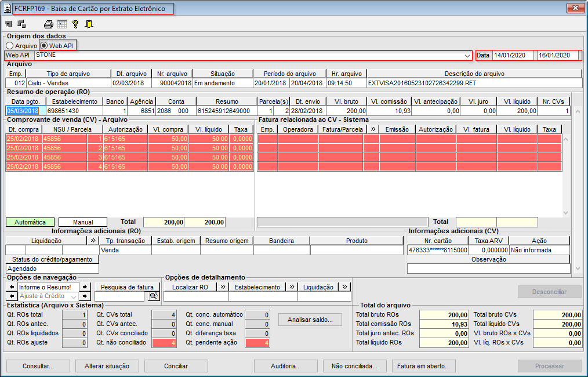The height and width of the screenshot is (377, 588).
Task: Click the Tipo de arquivo column header
Action: tap(68, 74)
